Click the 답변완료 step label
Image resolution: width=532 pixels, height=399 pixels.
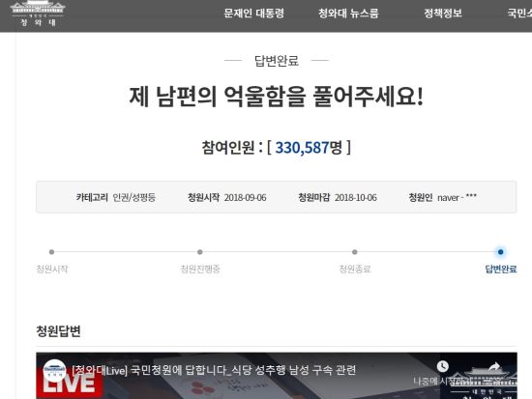(x=501, y=270)
